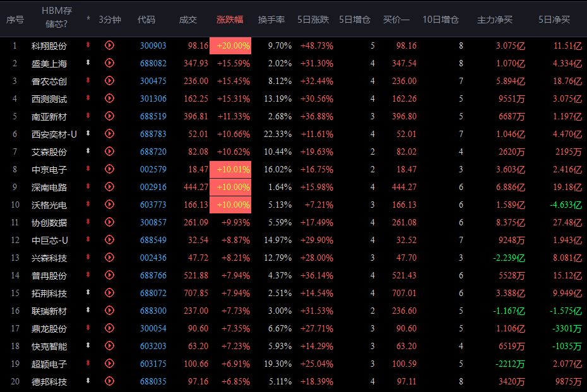Open 3-minute replay icon for 兴森科技

point(109,258)
